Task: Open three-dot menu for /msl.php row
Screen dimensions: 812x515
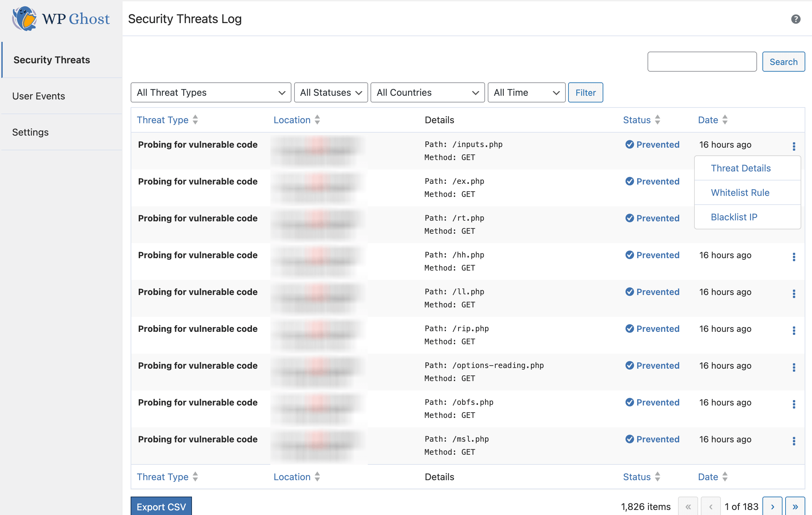Action: pos(794,441)
